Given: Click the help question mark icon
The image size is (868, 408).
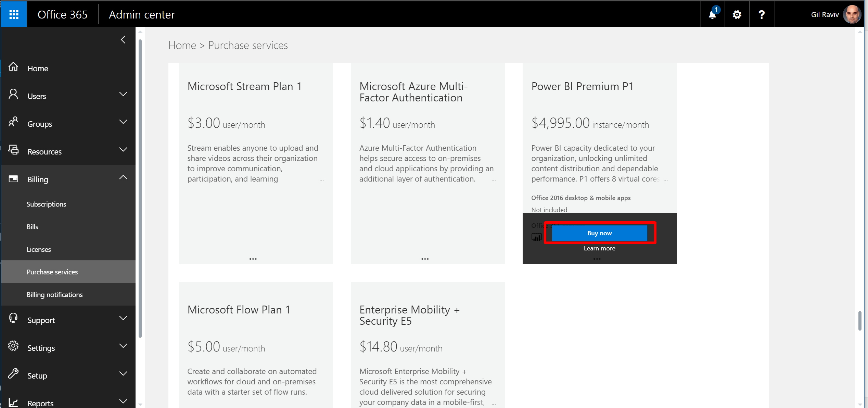Looking at the screenshot, I should pyautogui.click(x=762, y=15).
